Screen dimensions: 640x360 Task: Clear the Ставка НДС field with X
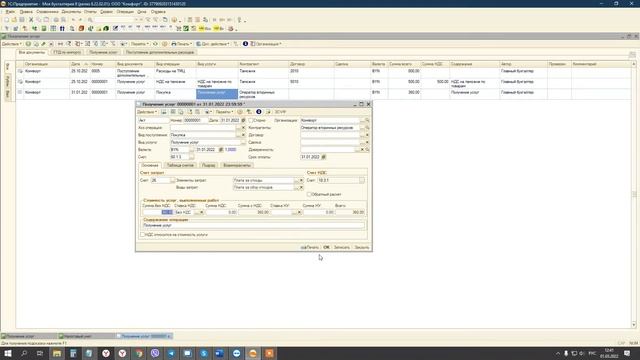pyautogui.click(x=201, y=212)
